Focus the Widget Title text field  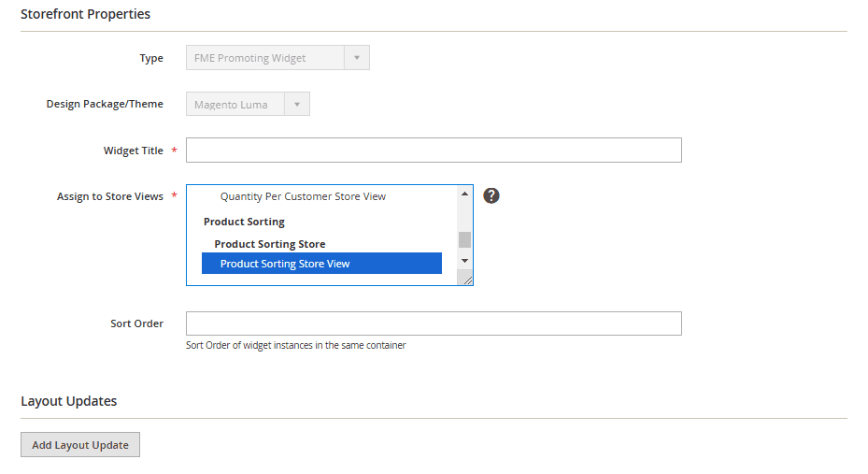[434, 151]
